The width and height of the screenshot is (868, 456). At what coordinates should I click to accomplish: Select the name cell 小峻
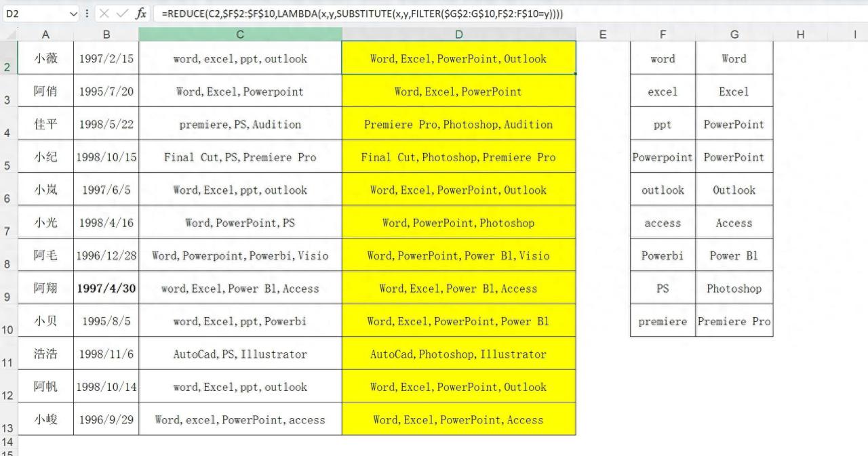point(45,420)
